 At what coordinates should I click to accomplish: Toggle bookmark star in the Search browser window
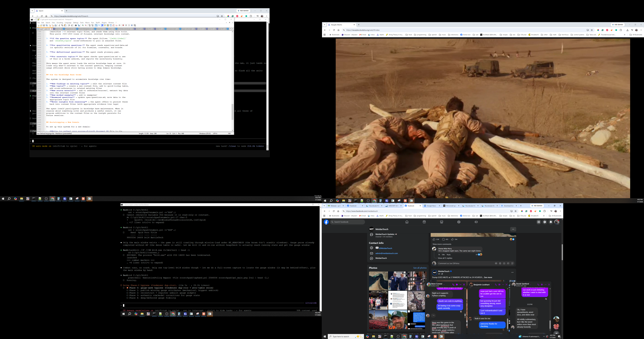(x=222, y=16)
